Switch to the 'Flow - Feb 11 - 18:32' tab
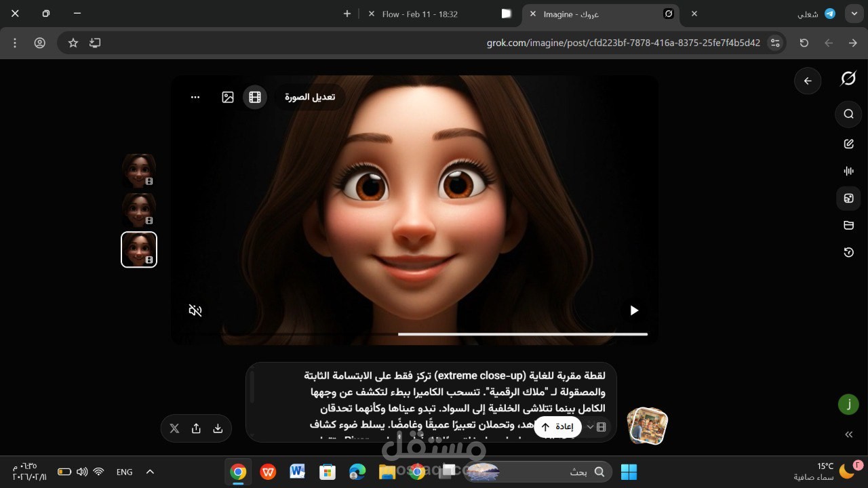This screenshot has width=868, height=488. (441, 14)
